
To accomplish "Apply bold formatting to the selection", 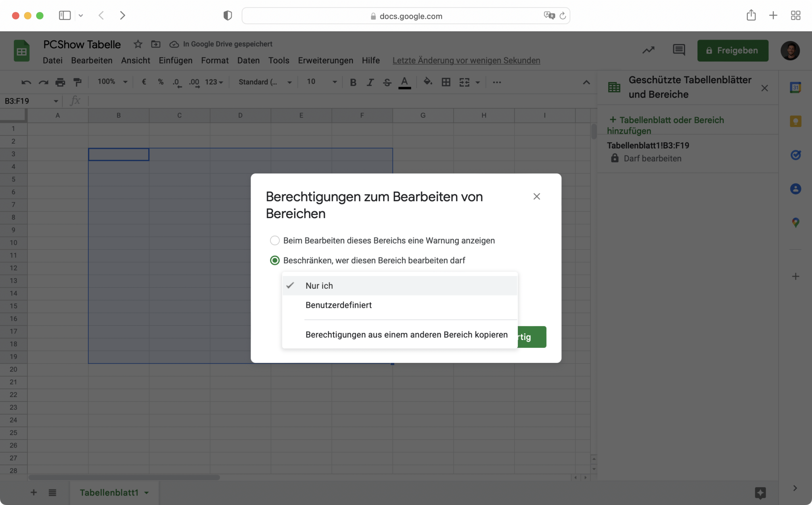I will click(x=353, y=82).
